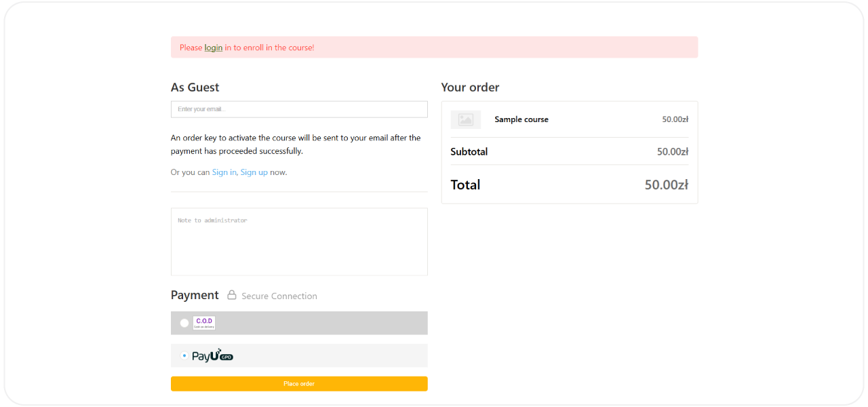Open the Sign up link
The height and width of the screenshot is (407, 868).
[x=254, y=172]
